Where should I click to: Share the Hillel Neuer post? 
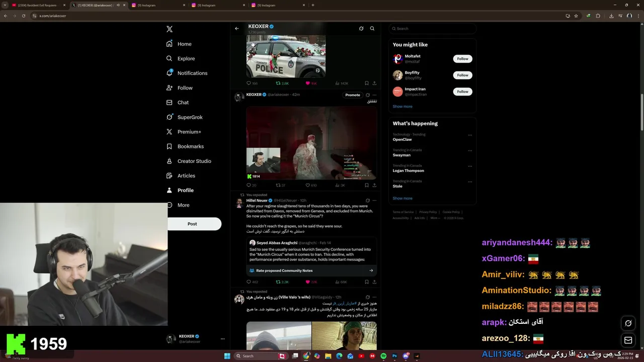click(x=374, y=282)
